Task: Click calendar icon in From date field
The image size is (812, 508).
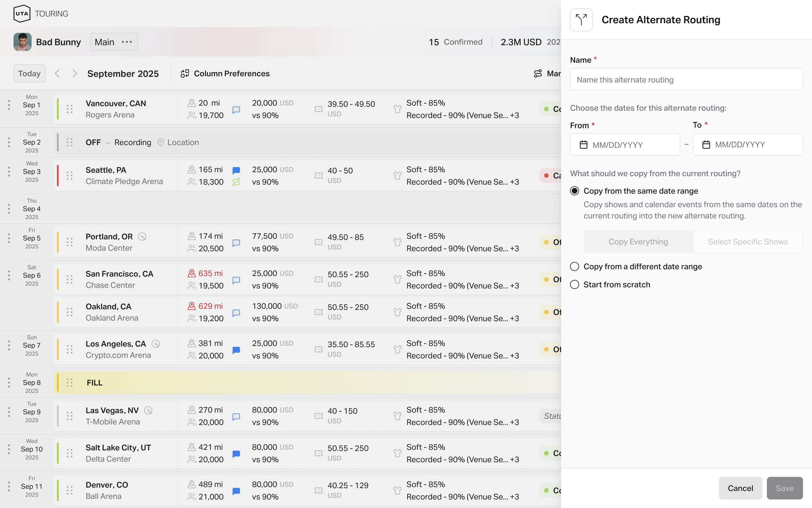Action: pyautogui.click(x=583, y=145)
